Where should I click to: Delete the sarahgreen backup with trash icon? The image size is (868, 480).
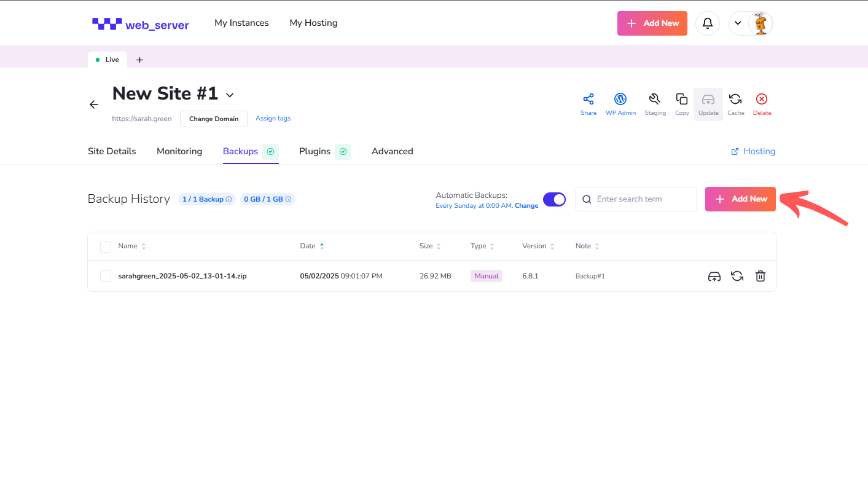pyautogui.click(x=760, y=276)
